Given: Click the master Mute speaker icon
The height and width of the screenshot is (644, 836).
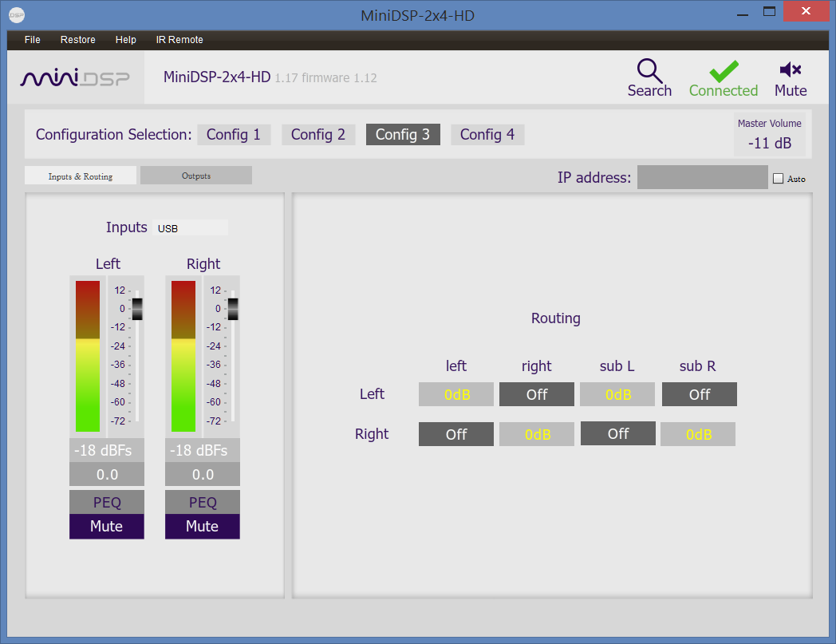Looking at the screenshot, I should (x=791, y=69).
